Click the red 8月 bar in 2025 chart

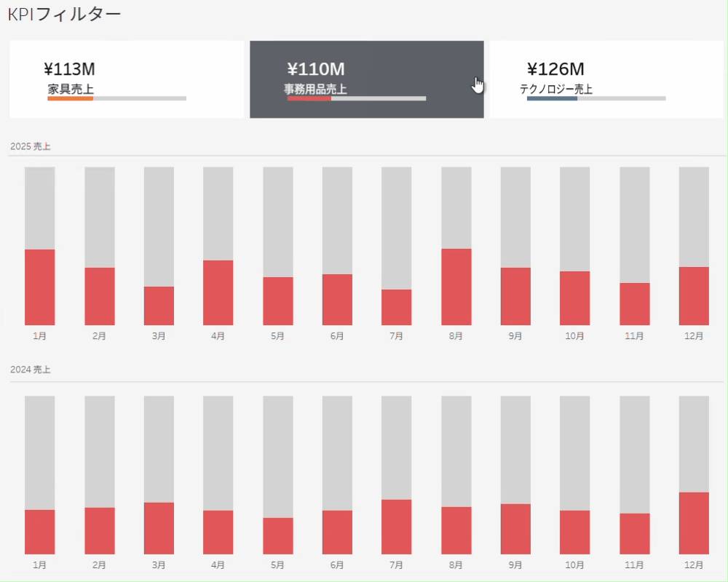click(456, 287)
